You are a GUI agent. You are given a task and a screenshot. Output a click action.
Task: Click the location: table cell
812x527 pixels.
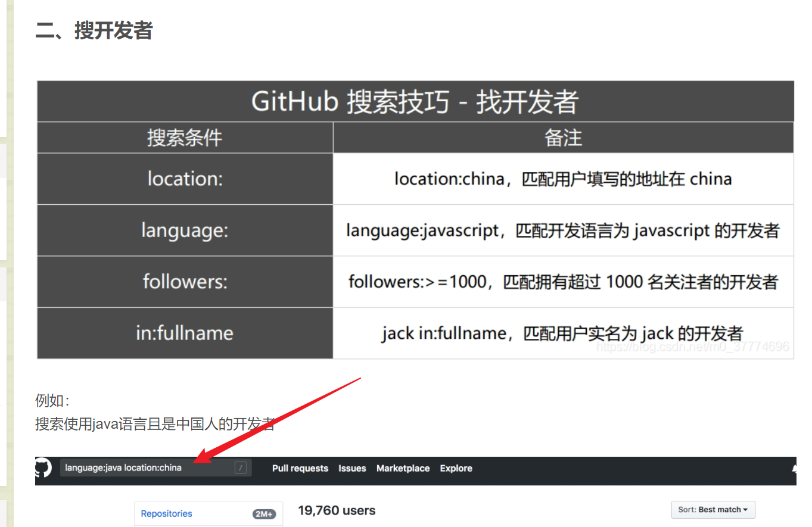click(x=185, y=179)
